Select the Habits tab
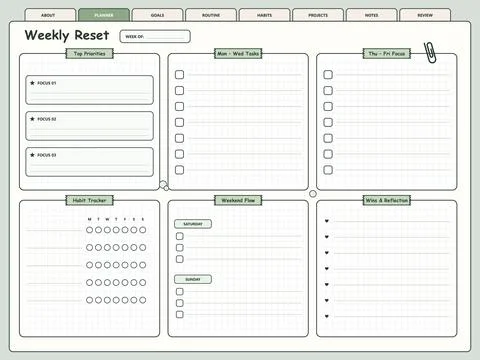Image resolution: width=480 pixels, height=360 pixels. [264, 15]
